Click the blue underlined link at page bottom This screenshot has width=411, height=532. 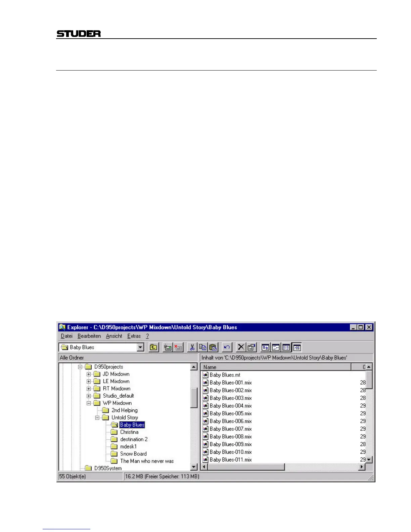(x=66, y=529)
